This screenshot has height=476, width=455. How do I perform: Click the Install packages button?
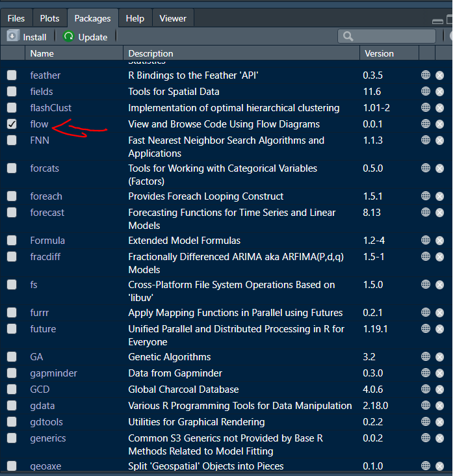pyautogui.click(x=27, y=36)
